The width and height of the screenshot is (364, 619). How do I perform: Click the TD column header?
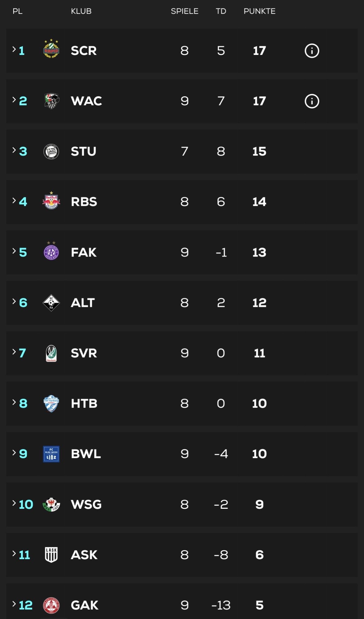point(221,11)
